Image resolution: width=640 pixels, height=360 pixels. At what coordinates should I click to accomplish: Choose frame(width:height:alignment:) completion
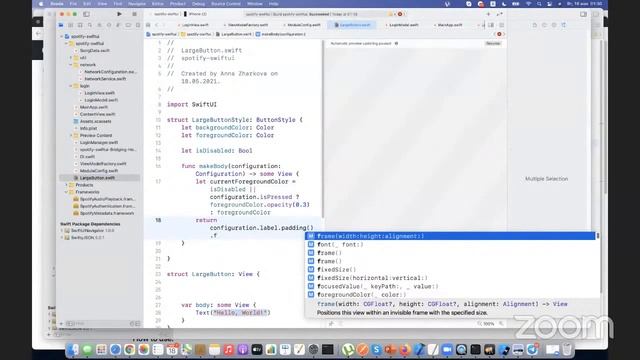[x=451, y=236]
